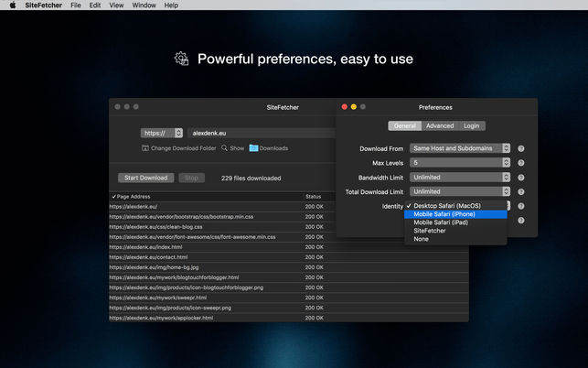Choose Mobile Safari (iPhone) identity option

pyautogui.click(x=444, y=214)
